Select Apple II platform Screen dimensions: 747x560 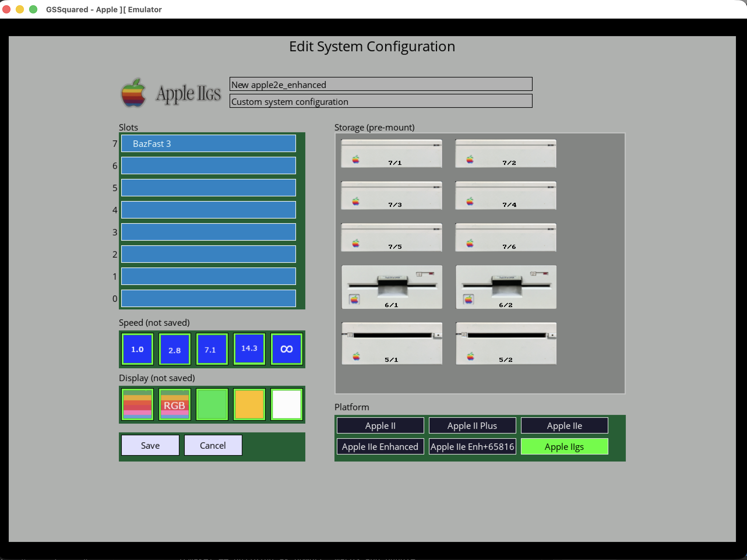(x=380, y=426)
